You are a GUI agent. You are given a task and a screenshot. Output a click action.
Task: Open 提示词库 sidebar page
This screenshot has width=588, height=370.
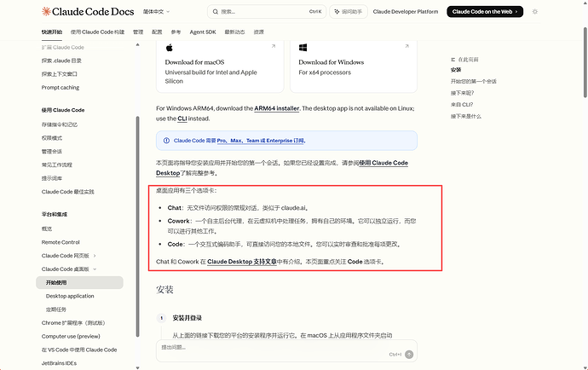[x=52, y=178]
